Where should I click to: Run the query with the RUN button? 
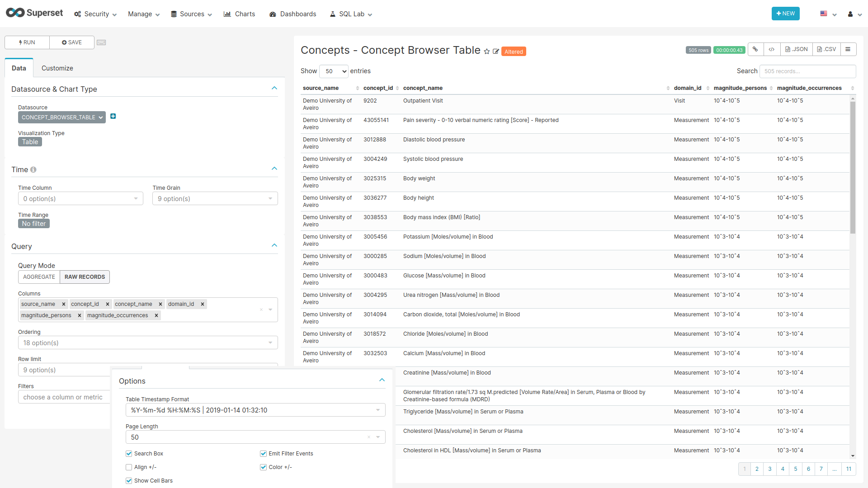27,42
